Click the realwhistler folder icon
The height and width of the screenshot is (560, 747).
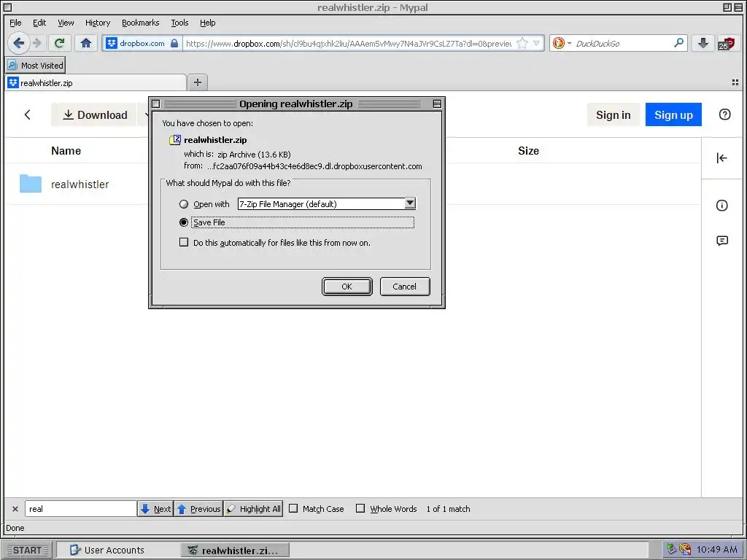[x=31, y=184]
